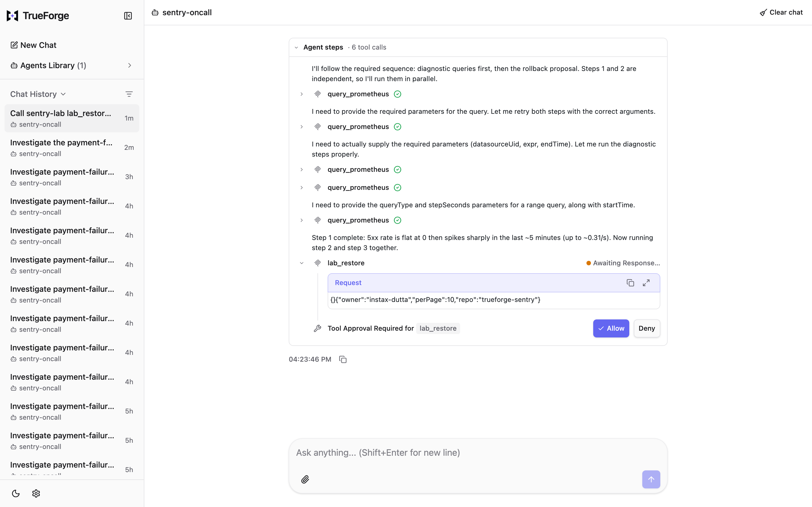This screenshot has height=507, width=812.
Task: Toggle dark mode moon icon
Action: tap(16, 493)
